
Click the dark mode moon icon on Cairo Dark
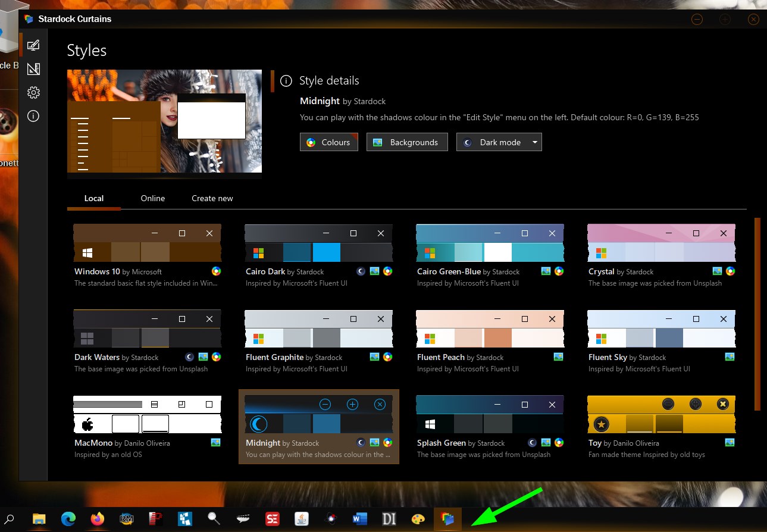point(361,271)
